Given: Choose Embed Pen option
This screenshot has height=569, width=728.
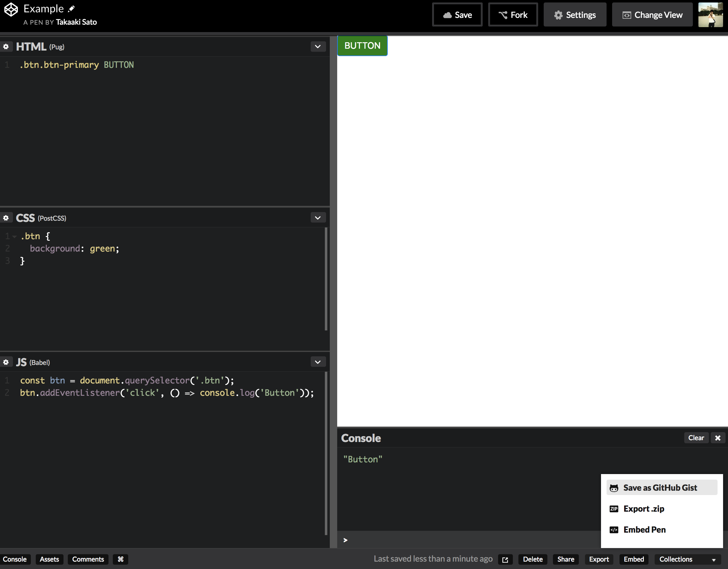Looking at the screenshot, I should [x=662, y=530].
